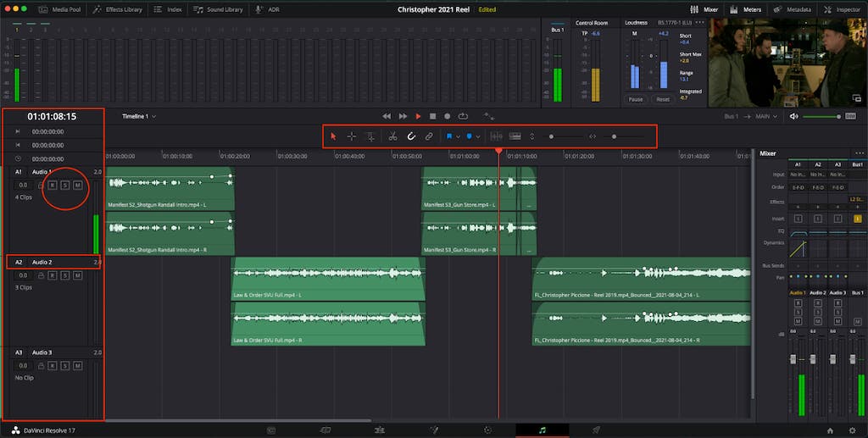Toggle loop playback
The image size is (868, 438).
(x=464, y=116)
